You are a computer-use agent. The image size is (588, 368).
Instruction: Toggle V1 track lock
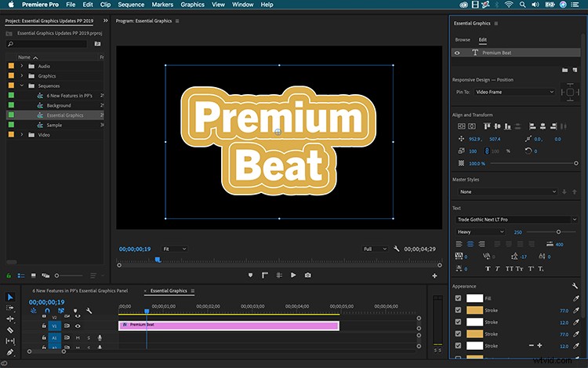click(44, 326)
